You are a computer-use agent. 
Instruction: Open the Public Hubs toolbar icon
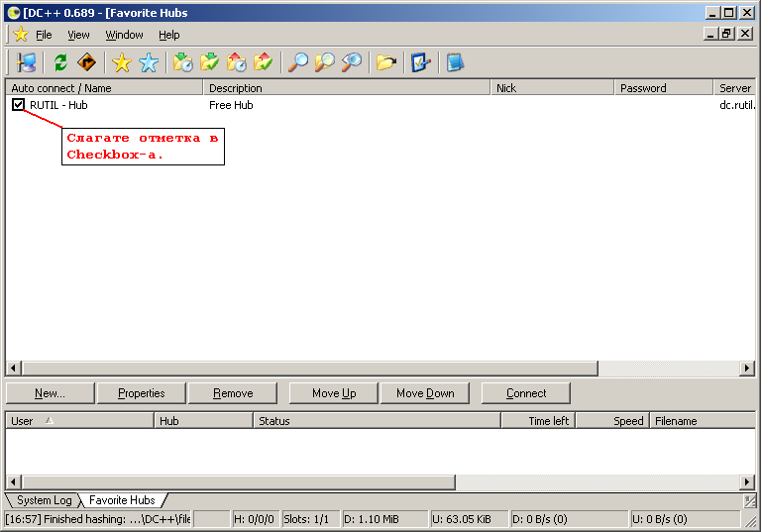[x=26, y=62]
